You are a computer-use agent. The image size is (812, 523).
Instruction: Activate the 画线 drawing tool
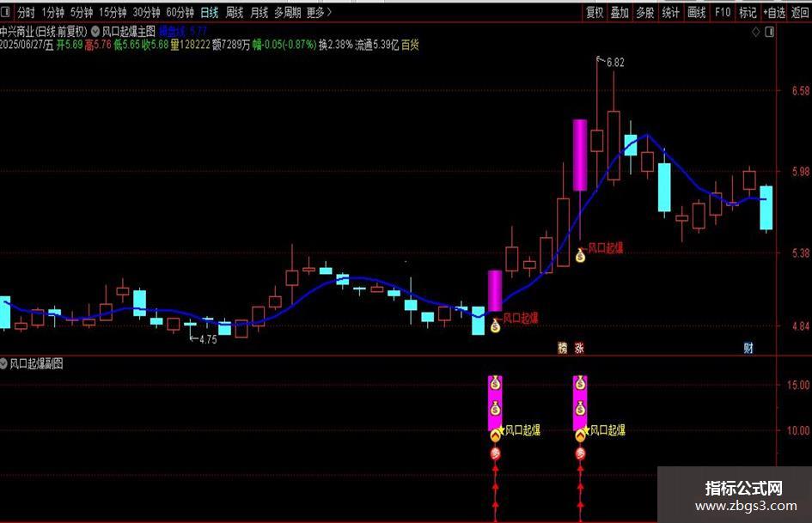(x=697, y=12)
